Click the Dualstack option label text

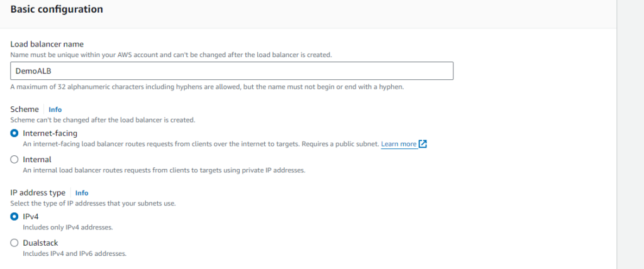(41, 243)
